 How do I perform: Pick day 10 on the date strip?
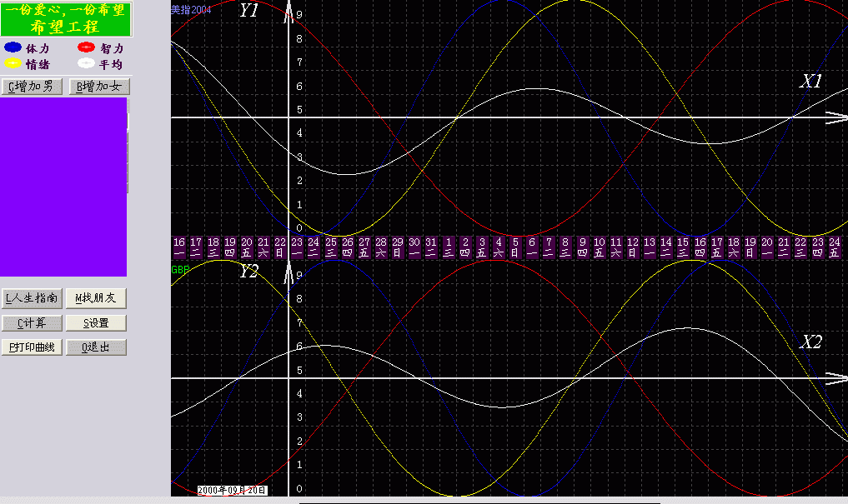[599, 247]
